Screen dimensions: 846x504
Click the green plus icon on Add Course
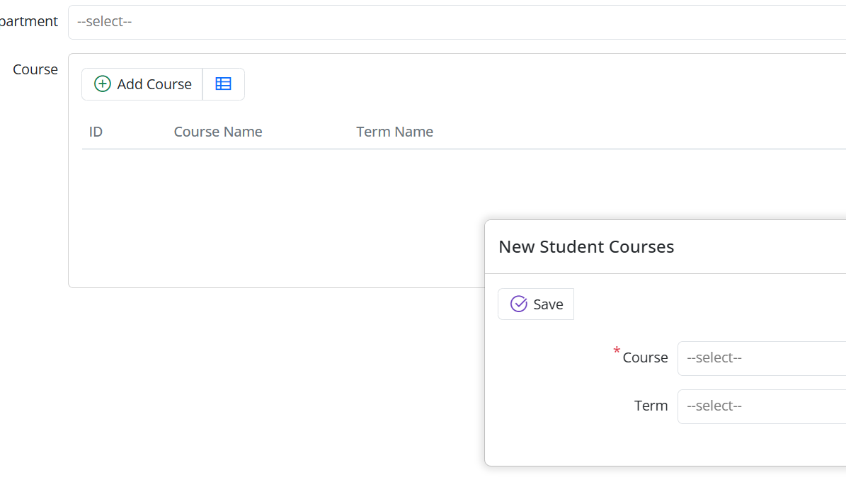click(x=103, y=84)
